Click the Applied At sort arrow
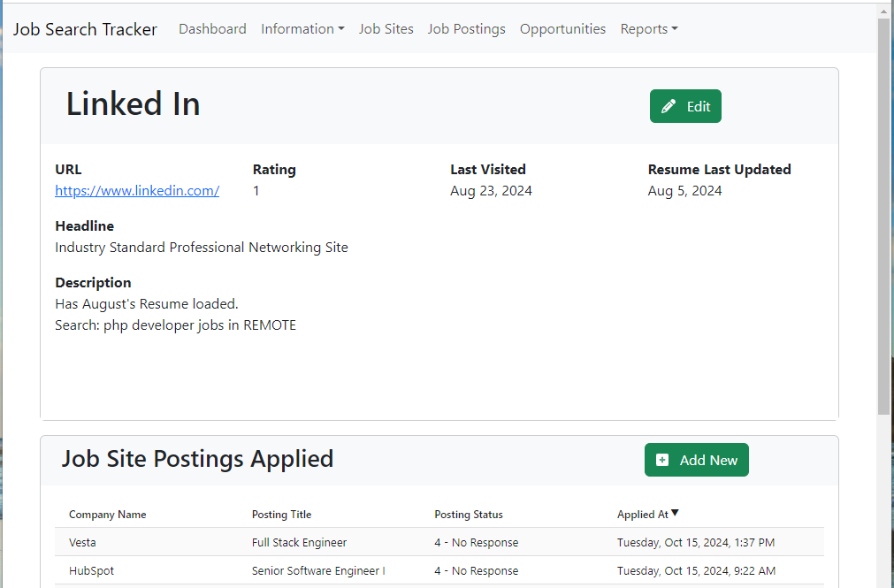Screen dimensions: 894x588 point(675,513)
